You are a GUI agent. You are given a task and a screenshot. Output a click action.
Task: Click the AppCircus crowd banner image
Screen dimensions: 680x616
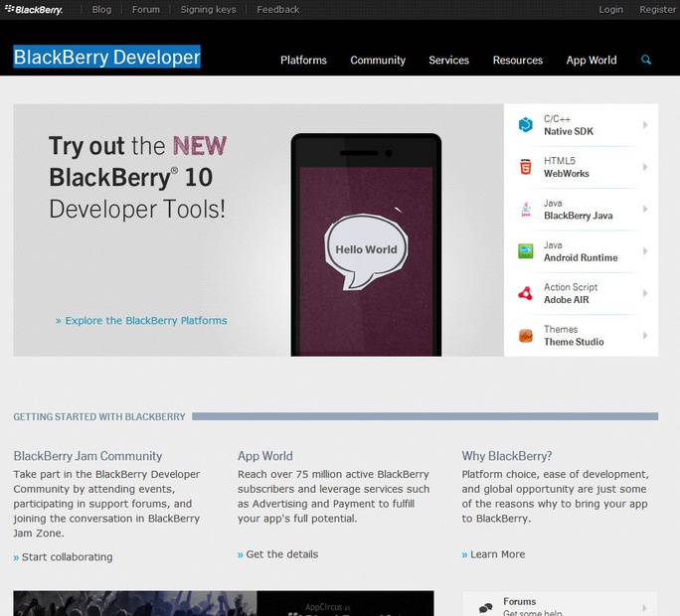click(x=224, y=603)
